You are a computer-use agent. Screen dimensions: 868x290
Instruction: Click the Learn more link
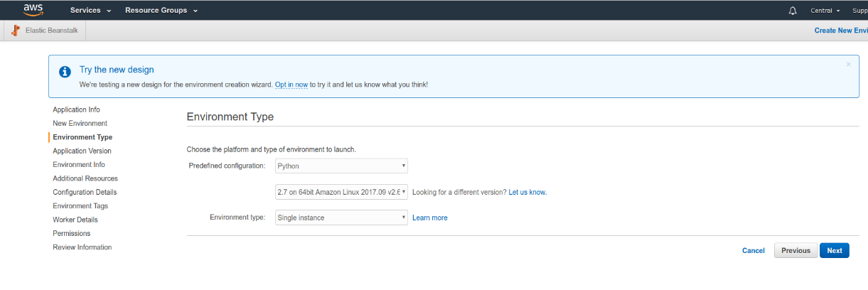tap(430, 217)
